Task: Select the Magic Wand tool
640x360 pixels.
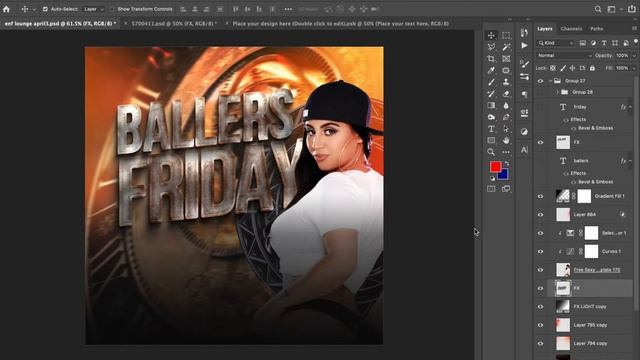Action: (506, 47)
